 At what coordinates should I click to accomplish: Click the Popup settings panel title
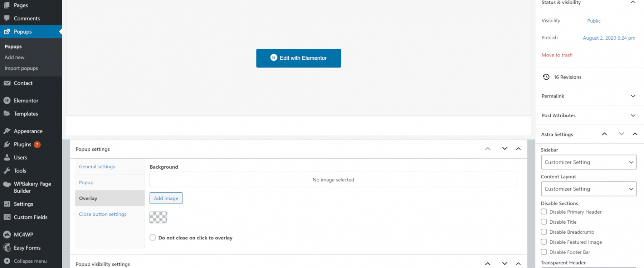coord(93,149)
